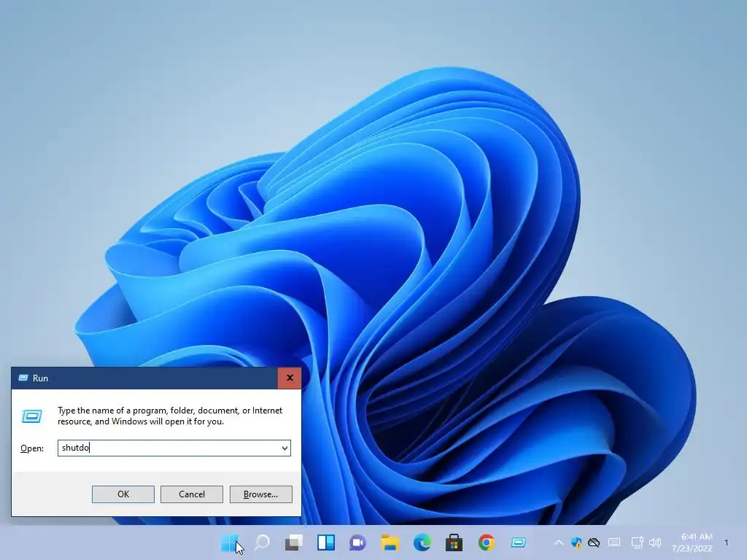Open Task View on the taskbar
This screenshot has width=747, height=560.
pyautogui.click(x=294, y=542)
